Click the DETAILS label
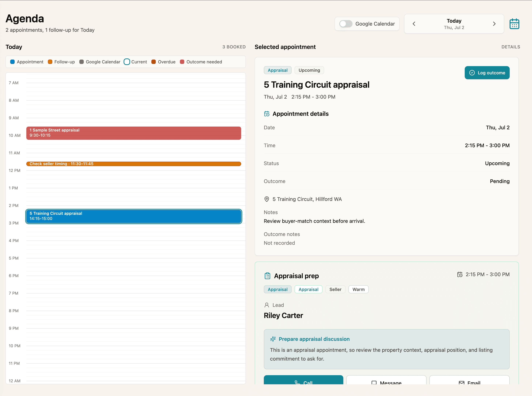This screenshot has height=396, width=532. coord(511,47)
